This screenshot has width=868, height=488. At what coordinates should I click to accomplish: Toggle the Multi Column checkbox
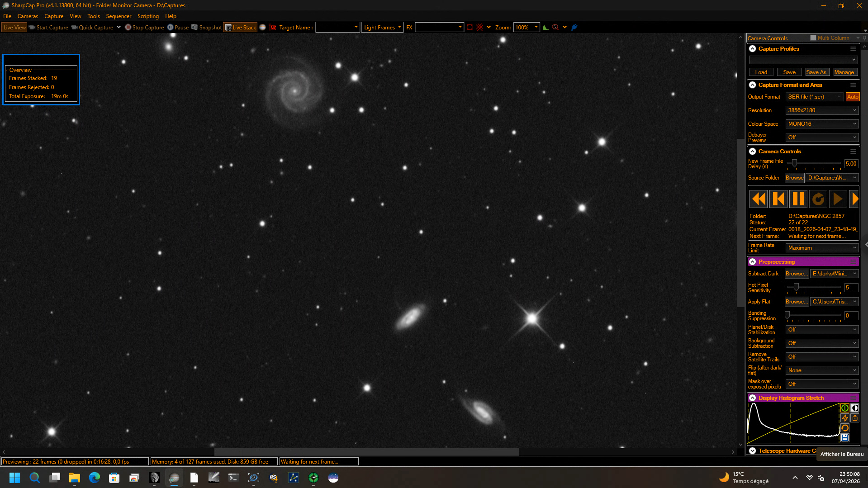click(813, 38)
